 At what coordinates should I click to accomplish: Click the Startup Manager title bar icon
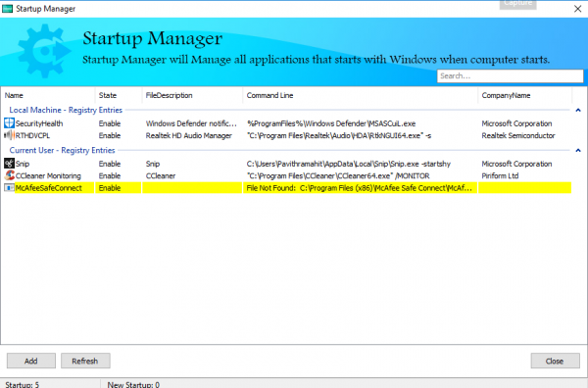click(x=7, y=8)
